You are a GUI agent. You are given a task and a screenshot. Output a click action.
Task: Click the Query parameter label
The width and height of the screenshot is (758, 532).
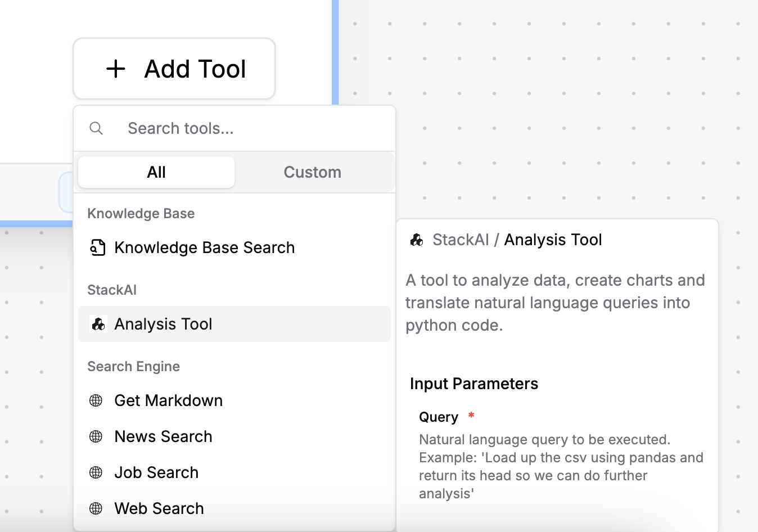(x=439, y=417)
